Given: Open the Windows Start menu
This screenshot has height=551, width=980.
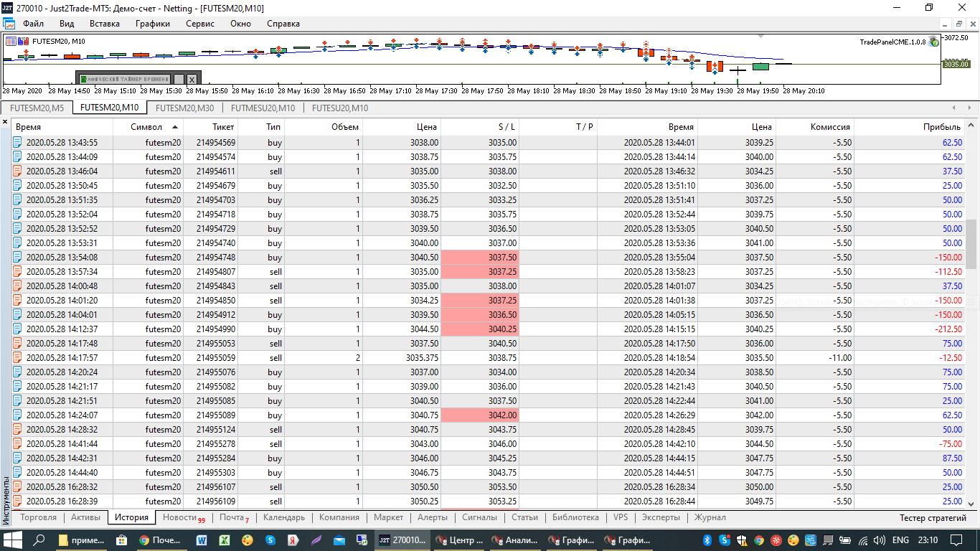Looking at the screenshot, I should pos(13,540).
